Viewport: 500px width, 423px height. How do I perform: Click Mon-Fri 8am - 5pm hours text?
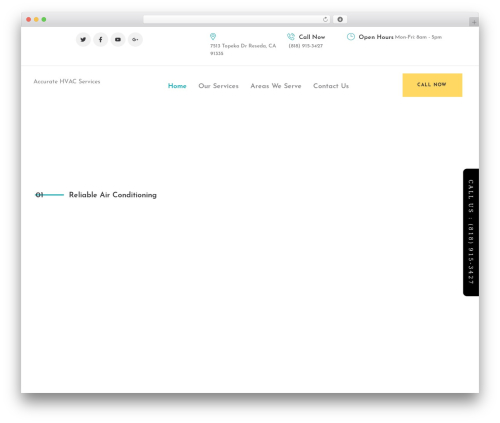pos(418,37)
